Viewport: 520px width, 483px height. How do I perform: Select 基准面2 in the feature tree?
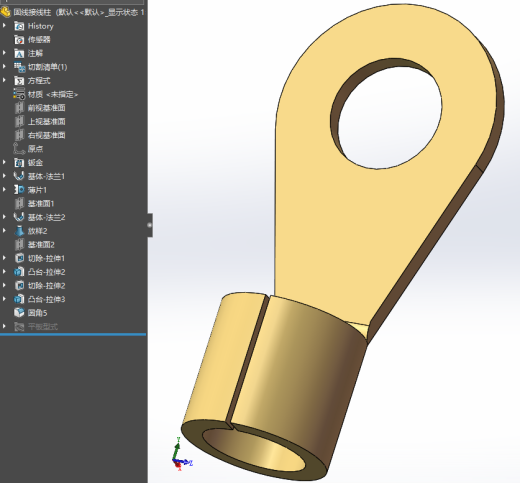click(34, 245)
